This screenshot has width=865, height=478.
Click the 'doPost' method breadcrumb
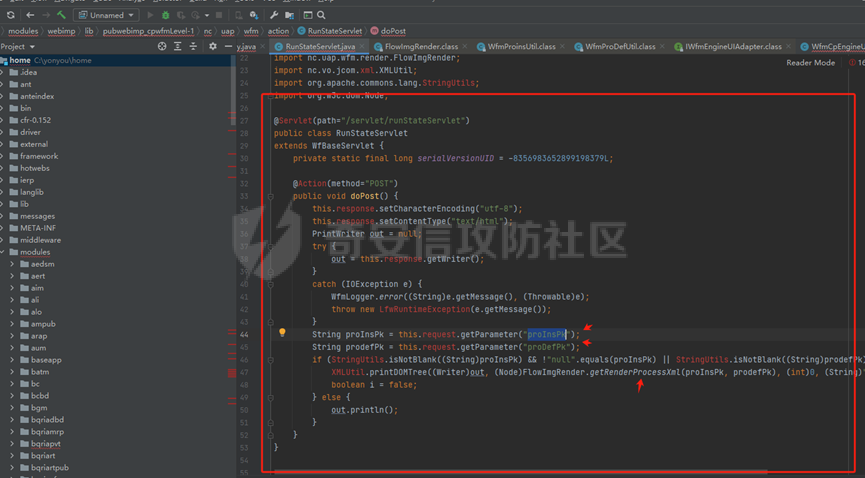pos(388,31)
